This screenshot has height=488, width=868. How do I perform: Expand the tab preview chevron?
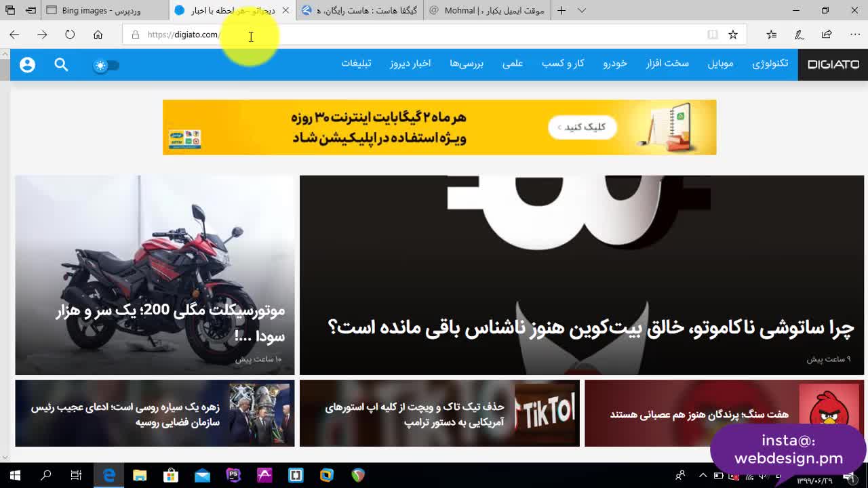[581, 10]
